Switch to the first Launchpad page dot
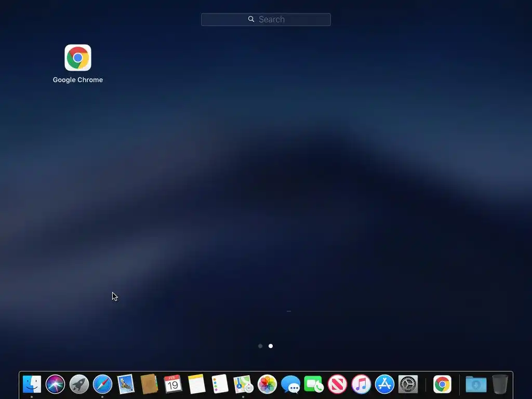This screenshot has height=399, width=532. (x=260, y=346)
